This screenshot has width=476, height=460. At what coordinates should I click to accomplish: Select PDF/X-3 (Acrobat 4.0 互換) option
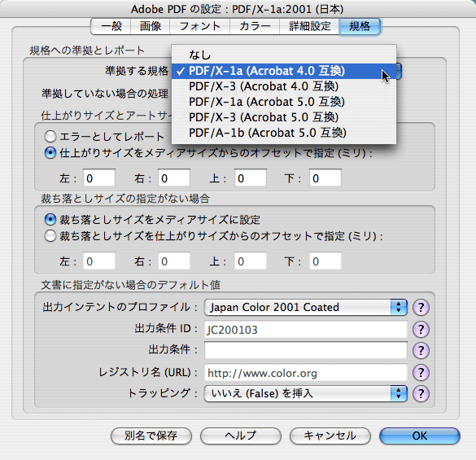284,86
